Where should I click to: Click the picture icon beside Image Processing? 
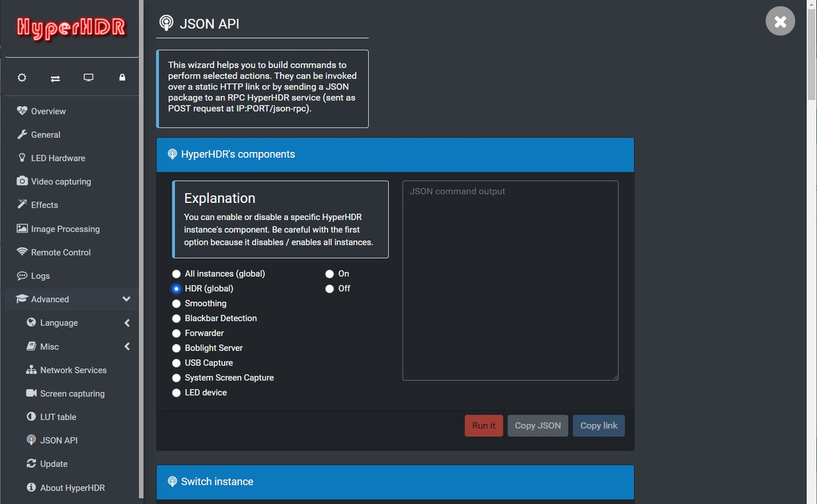coord(22,228)
